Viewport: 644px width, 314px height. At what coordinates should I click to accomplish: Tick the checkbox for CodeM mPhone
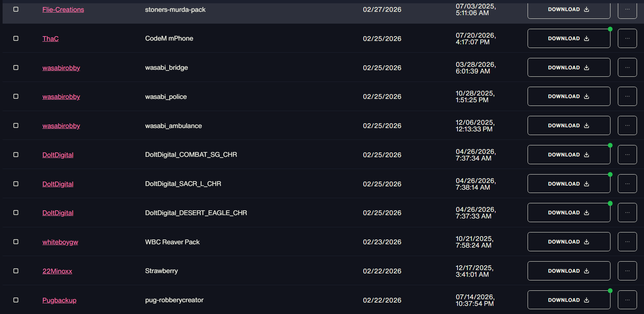tap(16, 38)
